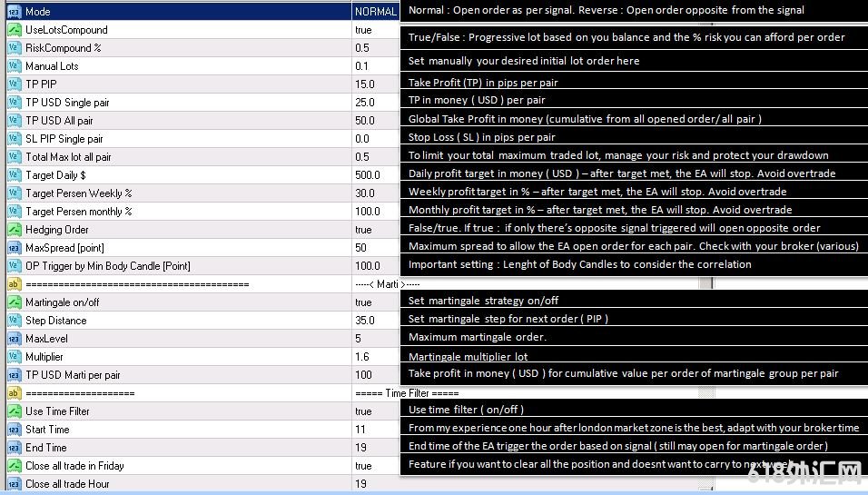Select the Target Daily $ row label
Screen dimensions: 868x495
click(x=55, y=175)
